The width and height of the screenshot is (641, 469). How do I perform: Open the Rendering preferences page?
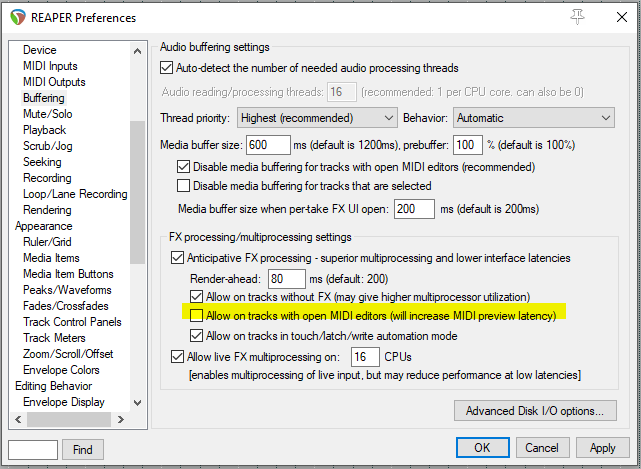point(49,210)
